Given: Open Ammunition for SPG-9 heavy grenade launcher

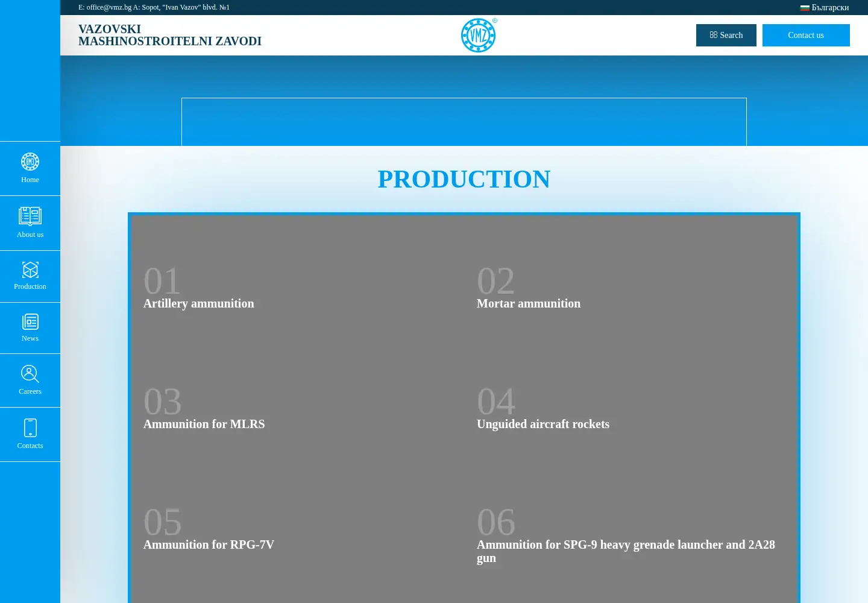Looking at the screenshot, I should (626, 551).
